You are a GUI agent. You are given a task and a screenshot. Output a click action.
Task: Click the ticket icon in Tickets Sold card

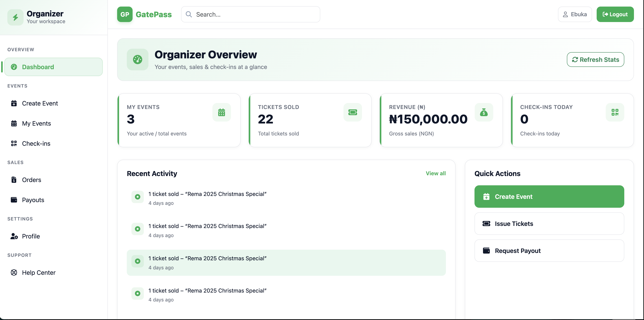point(353,112)
